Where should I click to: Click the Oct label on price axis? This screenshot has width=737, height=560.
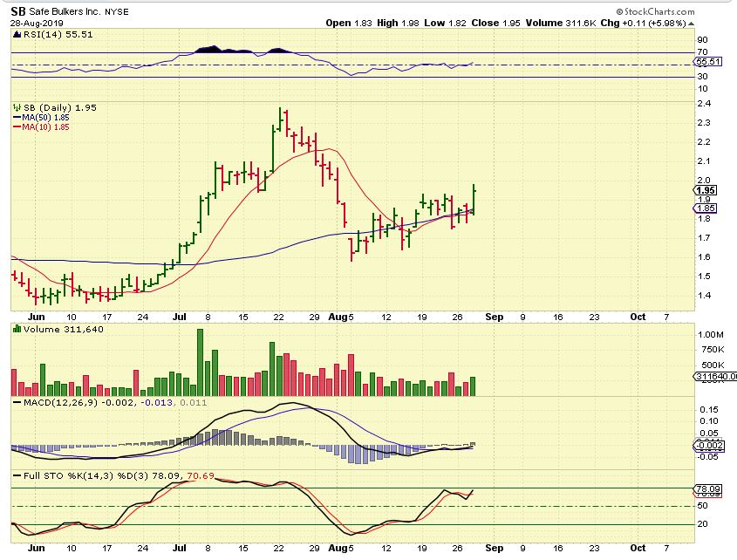[x=638, y=317]
